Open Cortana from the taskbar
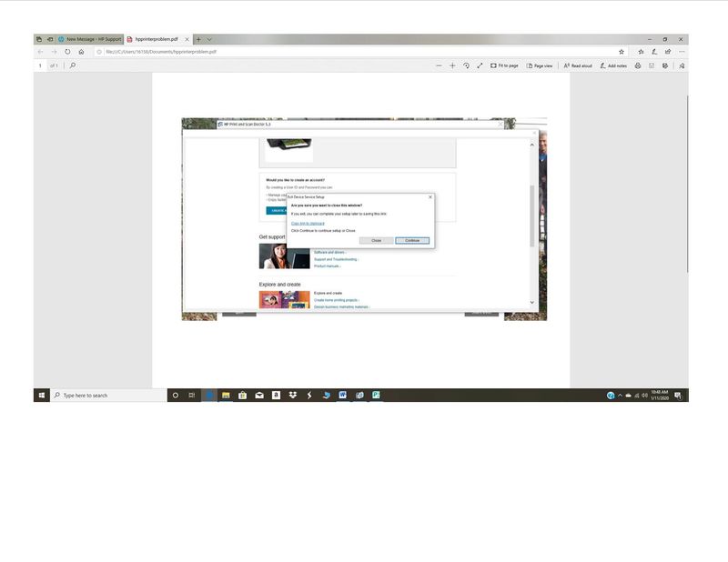728x562 pixels. click(176, 396)
